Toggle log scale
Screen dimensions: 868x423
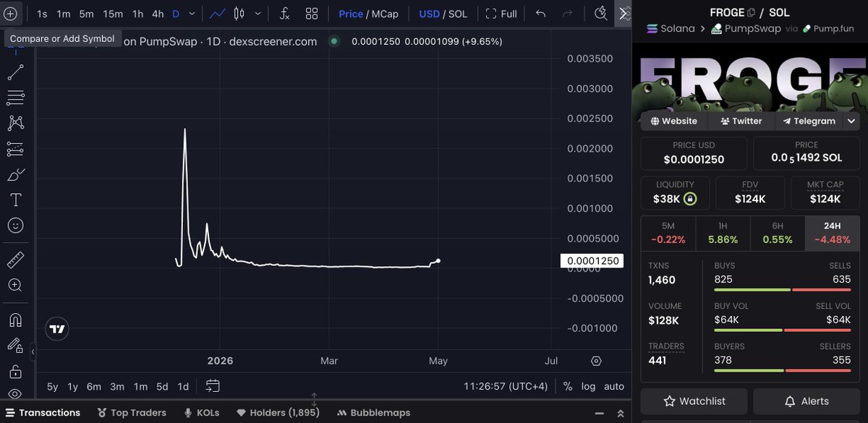pos(589,386)
